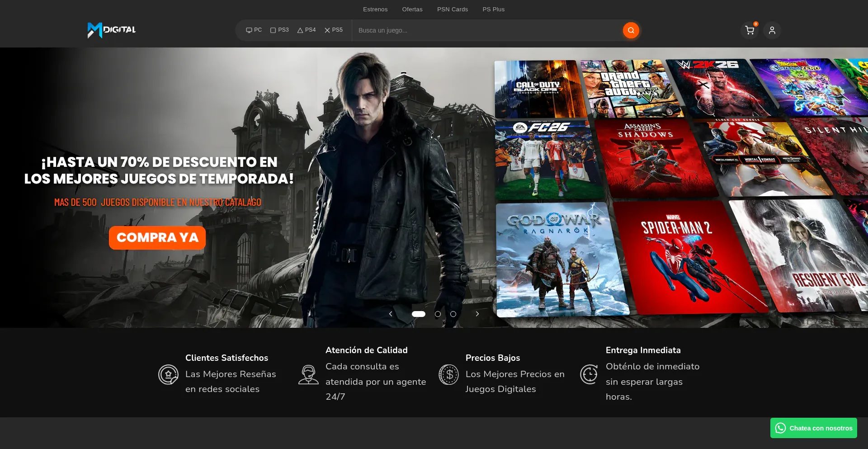Select the PC platform filter

[x=254, y=30]
